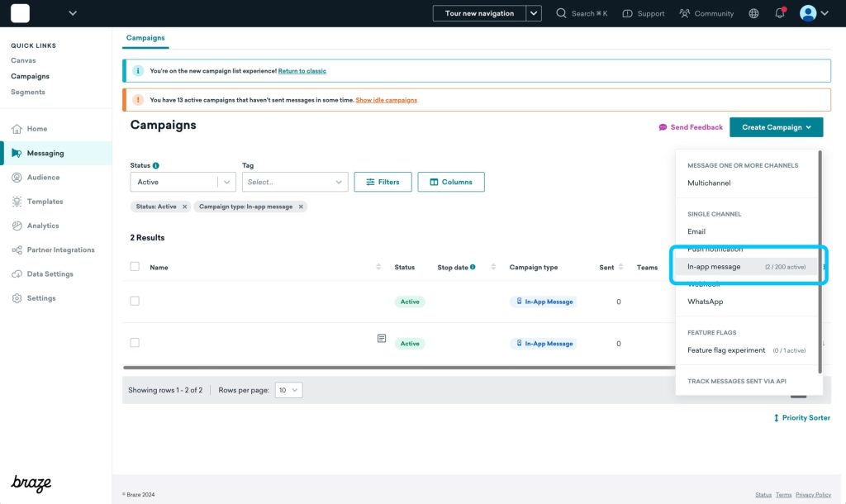Open Canvas in Quick Links
Screen dimensions: 846x504
point(23,60)
